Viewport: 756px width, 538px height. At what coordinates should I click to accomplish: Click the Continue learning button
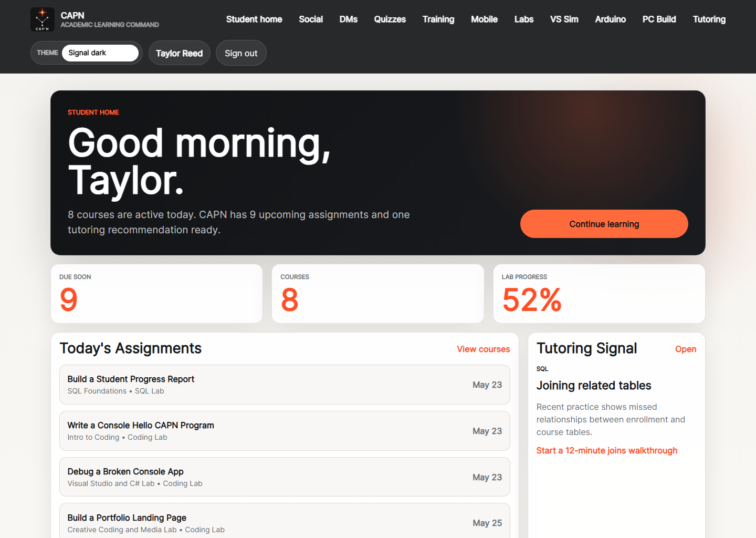click(x=604, y=224)
